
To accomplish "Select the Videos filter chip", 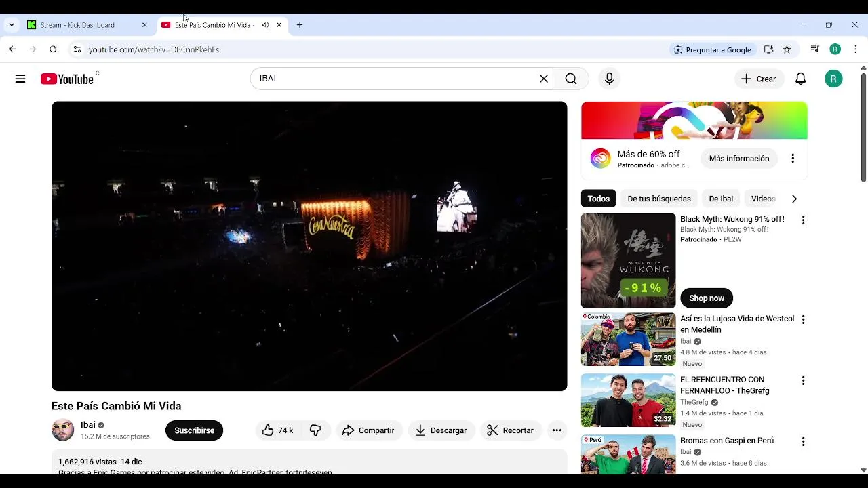I will point(764,199).
